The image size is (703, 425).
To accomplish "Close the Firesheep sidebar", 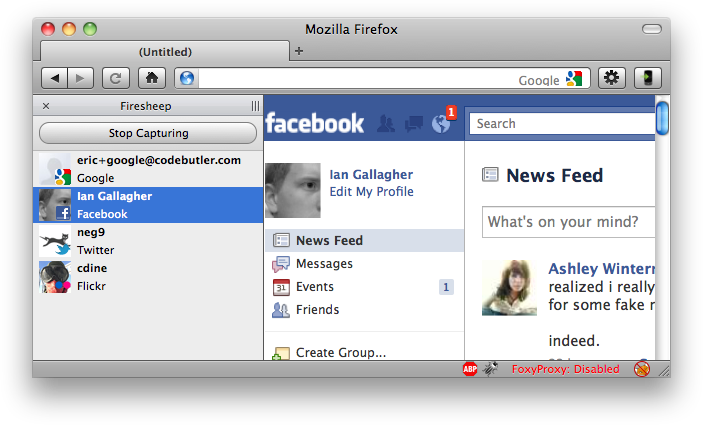I will click(46, 106).
